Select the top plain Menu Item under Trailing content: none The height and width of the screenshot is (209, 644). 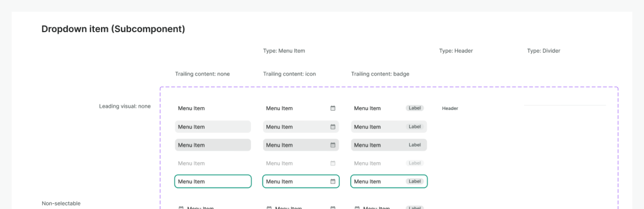(x=191, y=108)
